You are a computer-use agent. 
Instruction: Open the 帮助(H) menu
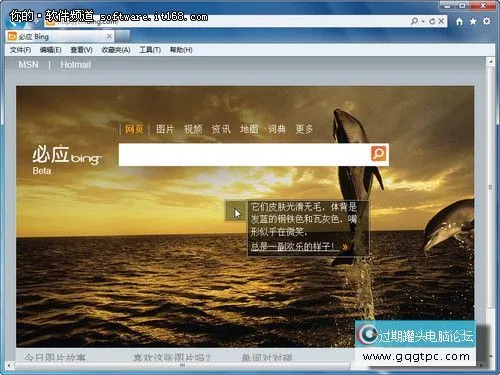point(181,50)
